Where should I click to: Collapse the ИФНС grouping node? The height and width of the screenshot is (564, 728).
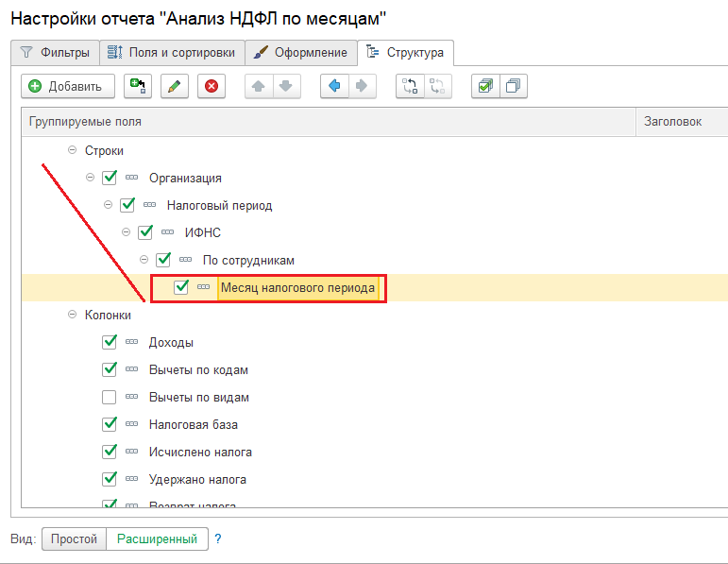tap(127, 231)
